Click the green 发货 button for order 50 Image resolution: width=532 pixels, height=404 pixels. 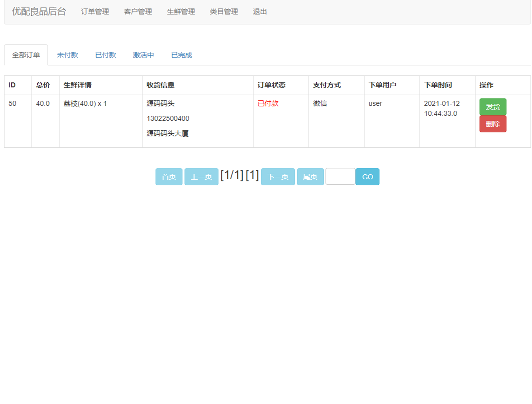(492, 106)
